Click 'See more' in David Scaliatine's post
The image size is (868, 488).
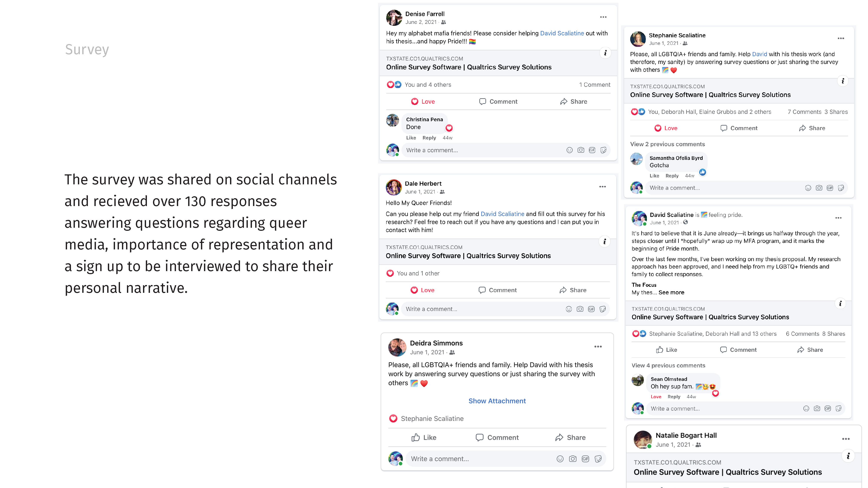[x=671, y=292]
